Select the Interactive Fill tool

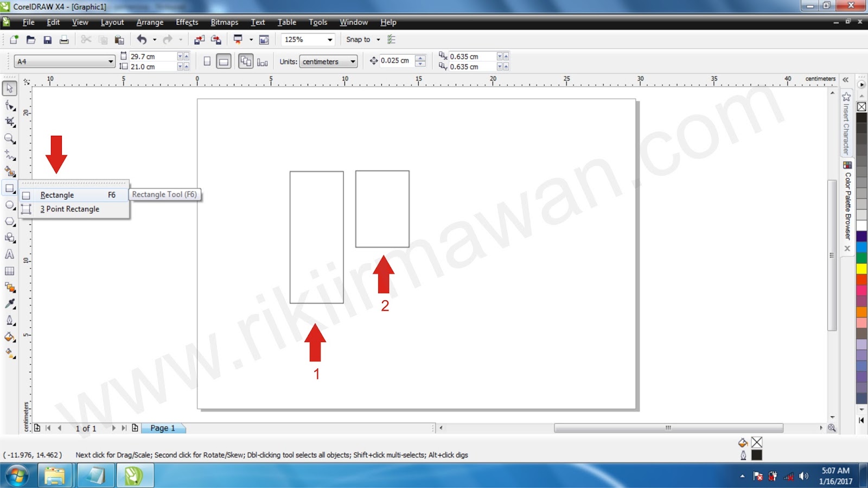pyautogui.click(x=10, y=354)
